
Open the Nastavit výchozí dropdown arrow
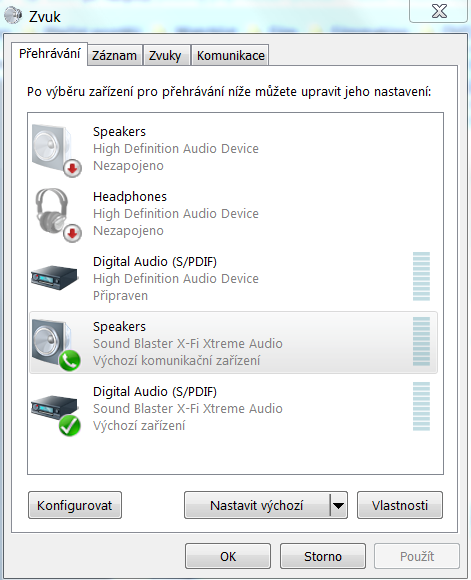(339, 505)
